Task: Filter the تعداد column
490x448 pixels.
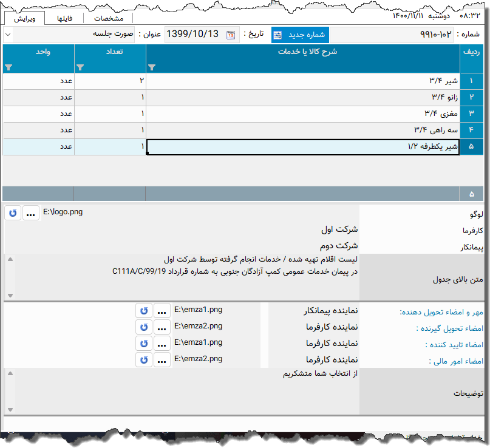Action: coord(80,67)
